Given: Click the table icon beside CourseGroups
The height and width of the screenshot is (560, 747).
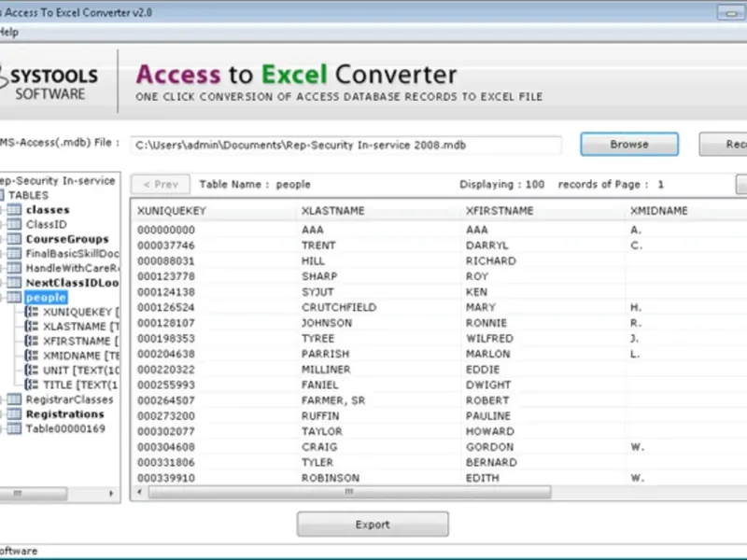Looking at the screenshot, I should pos(14,239).
